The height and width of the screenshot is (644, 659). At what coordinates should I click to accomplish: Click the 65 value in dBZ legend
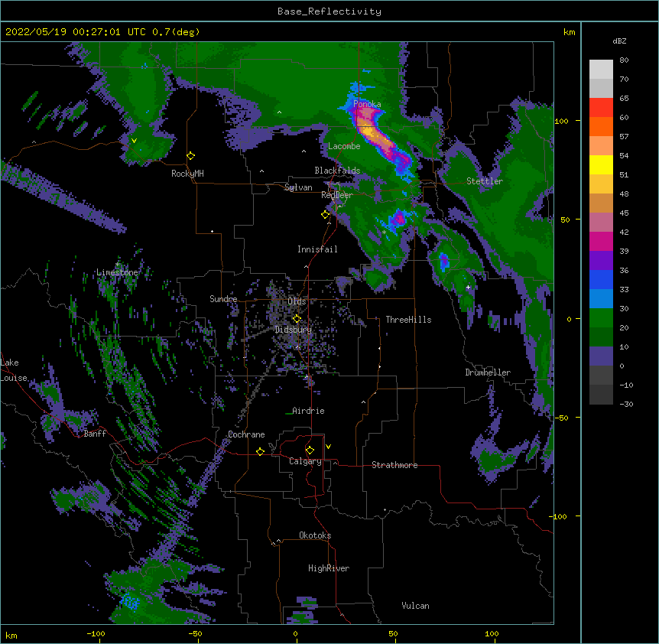[624, 99]
